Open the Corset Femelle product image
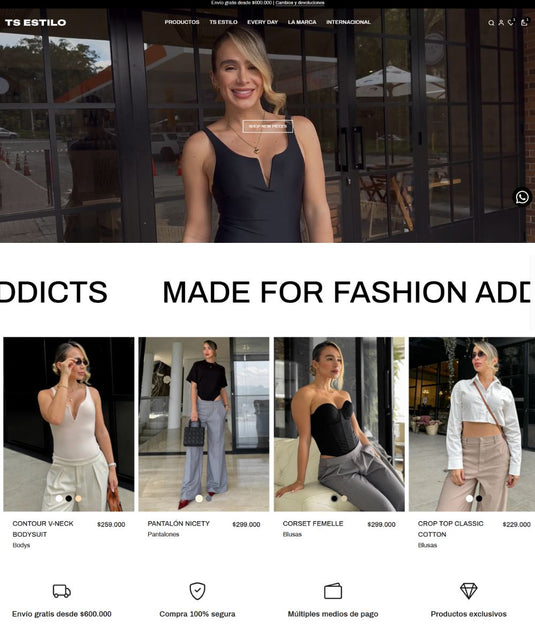Viewport: 535px width, 642px height. 339,424
